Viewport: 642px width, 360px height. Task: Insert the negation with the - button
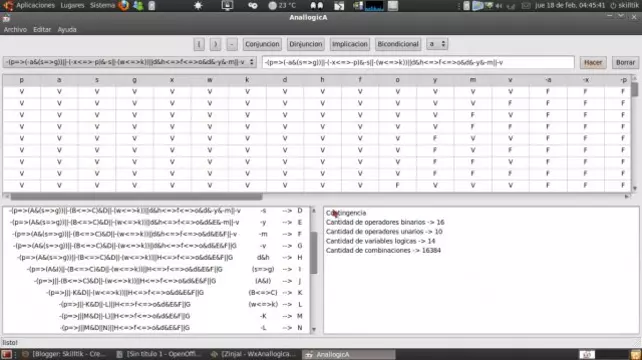[x=232, y=44]
